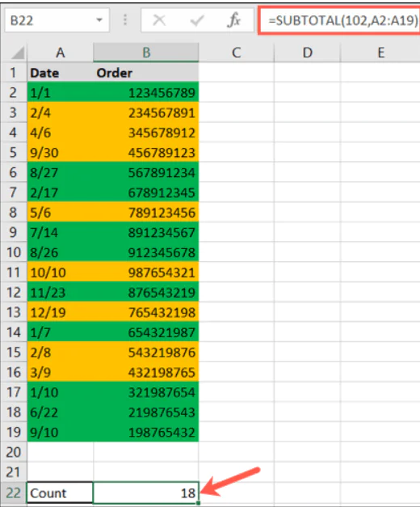Select order cell 321987654
This screenshot has height=507, width=420.
(x=146, y=392)
